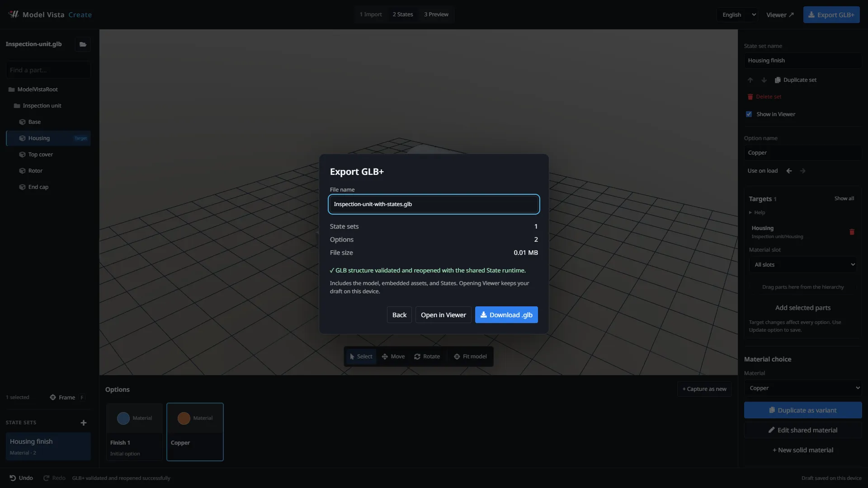Open the Copper material dropdown

(803, 388)
